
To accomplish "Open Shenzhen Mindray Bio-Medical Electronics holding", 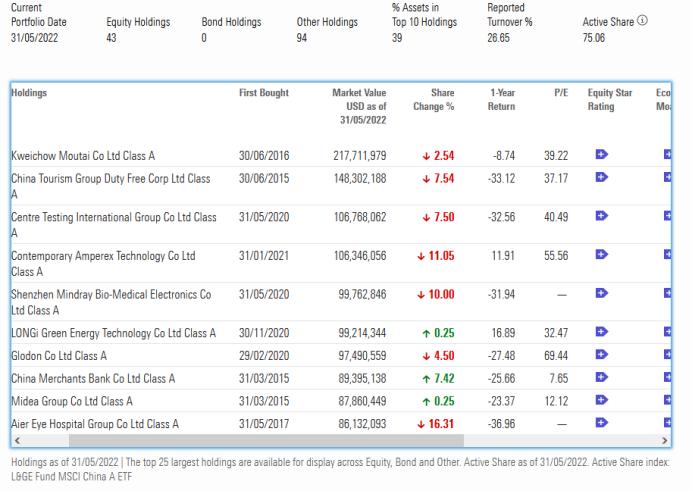I will click(x=111, y=302).
